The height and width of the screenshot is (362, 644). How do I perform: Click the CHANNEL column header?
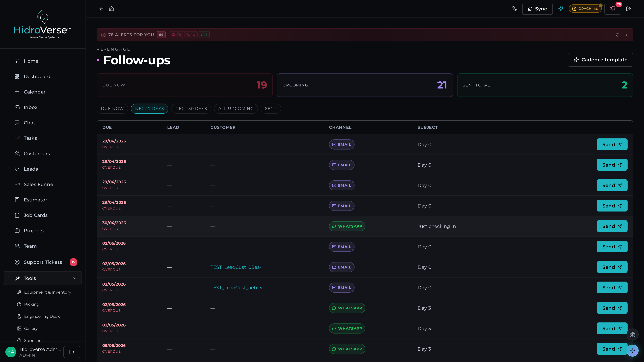tap(340, 127)
